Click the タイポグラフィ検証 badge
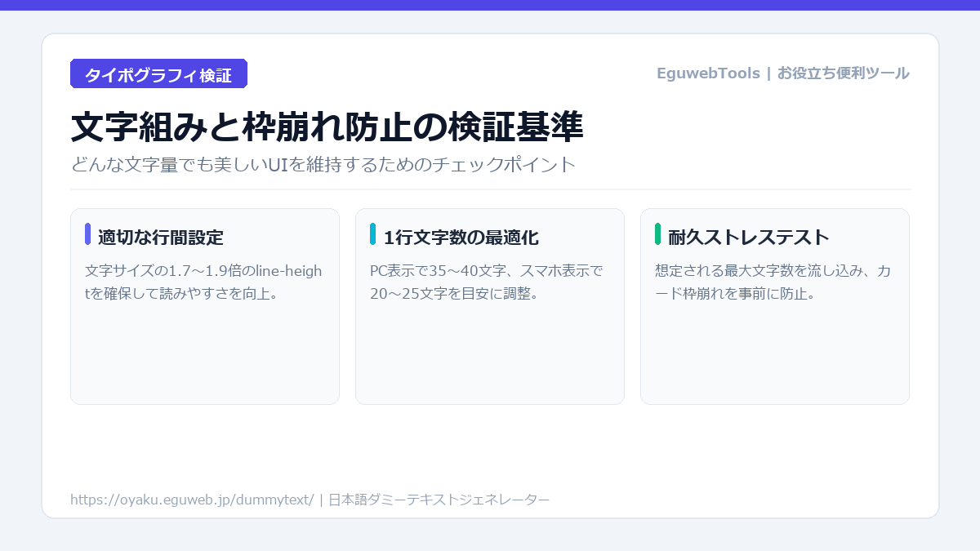 (x=158, y=73)
